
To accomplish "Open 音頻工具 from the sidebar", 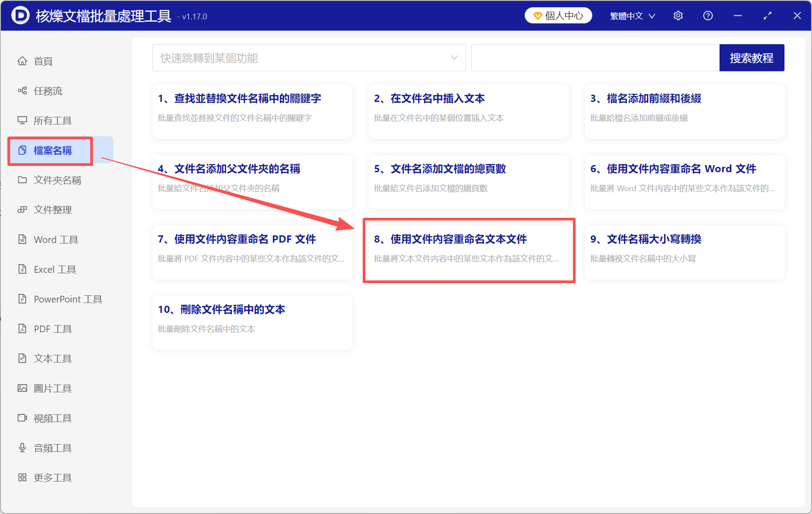I will (52, 448).
